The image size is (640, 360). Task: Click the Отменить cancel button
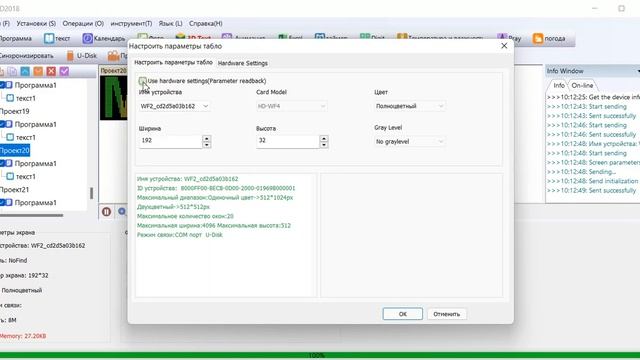447,314
